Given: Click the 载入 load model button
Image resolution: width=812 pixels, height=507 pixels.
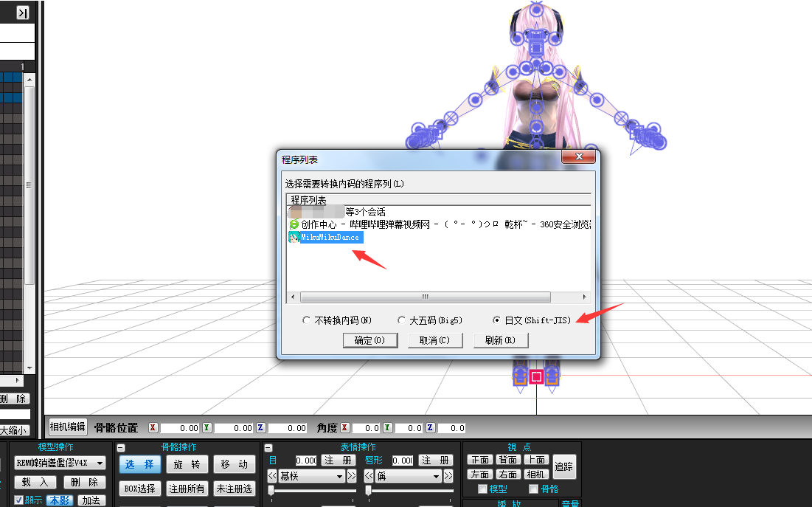Looking at the screenshot, I should pos(35,482).
